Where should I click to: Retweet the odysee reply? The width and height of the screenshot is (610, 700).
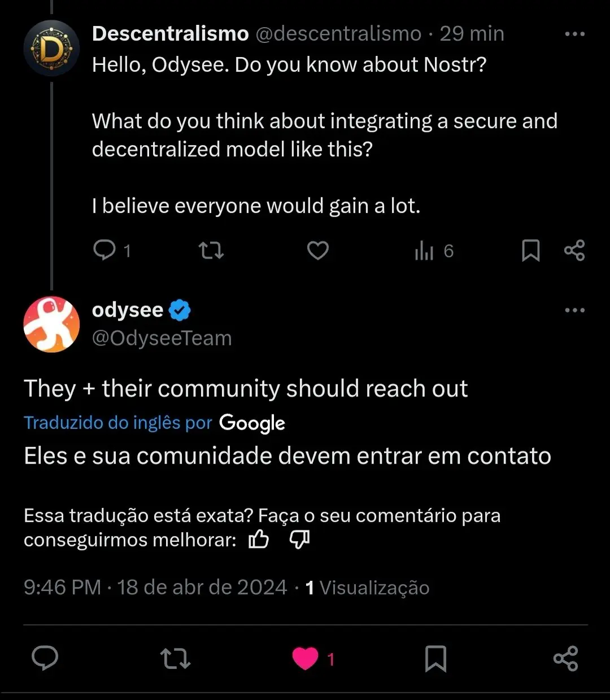pos(175,658)
